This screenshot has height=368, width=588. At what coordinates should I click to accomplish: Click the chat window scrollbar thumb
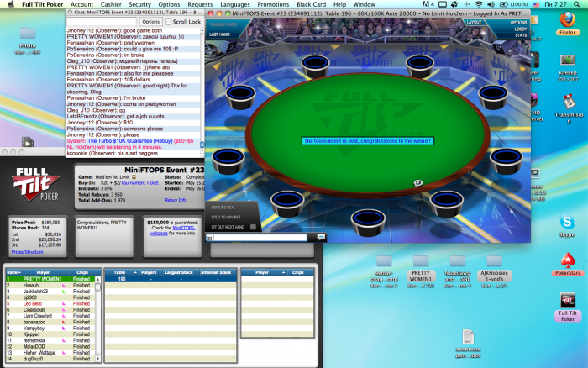click(202, 145)
